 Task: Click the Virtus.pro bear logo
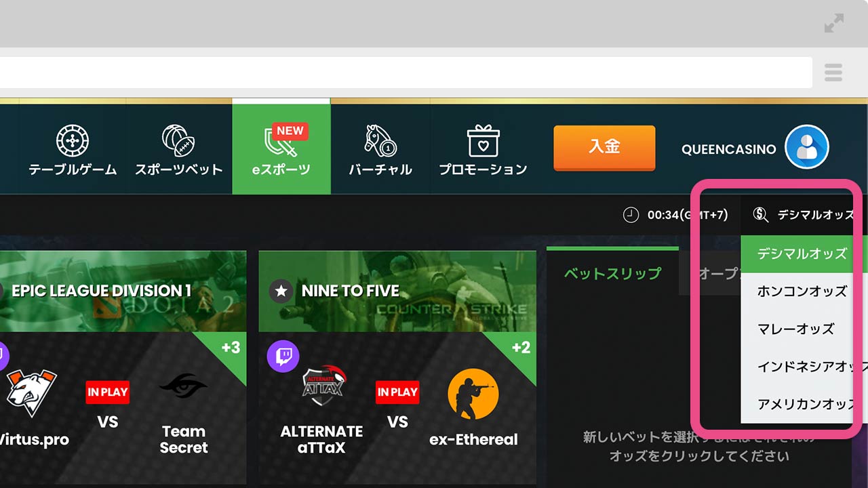click(x=31, y=394)
